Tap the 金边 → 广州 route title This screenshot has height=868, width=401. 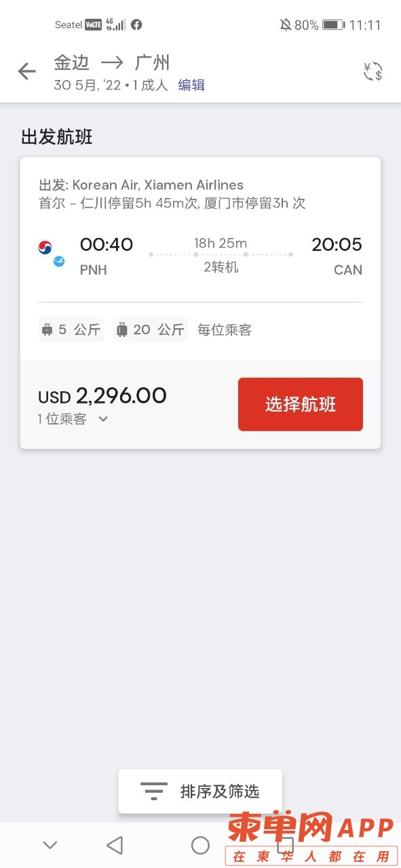tap(112, 63)
